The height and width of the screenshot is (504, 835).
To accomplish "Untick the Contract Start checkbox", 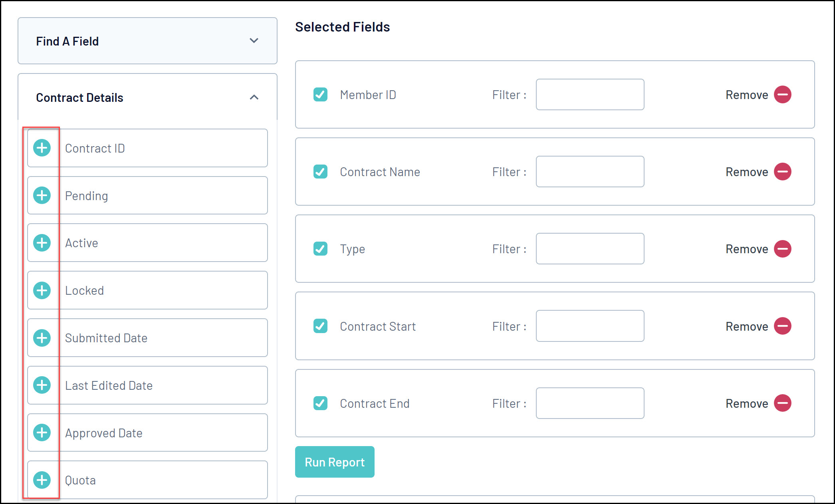I will (x=320, y=326).
